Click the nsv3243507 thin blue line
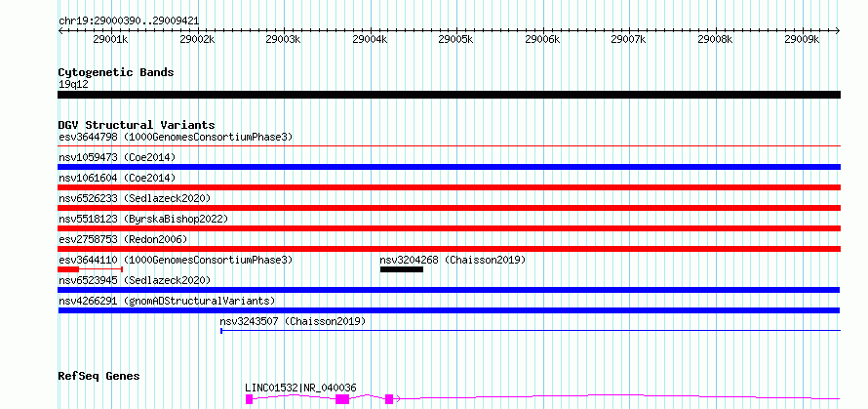The height and width of the screenshot is (409, 868). (531, 331)
